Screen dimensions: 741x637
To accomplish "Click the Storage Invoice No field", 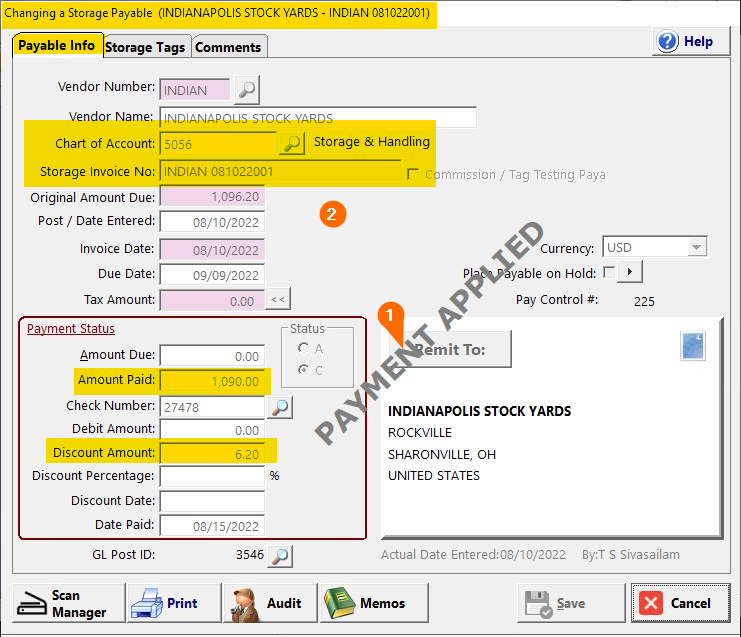I will click(x=280, y=171).
